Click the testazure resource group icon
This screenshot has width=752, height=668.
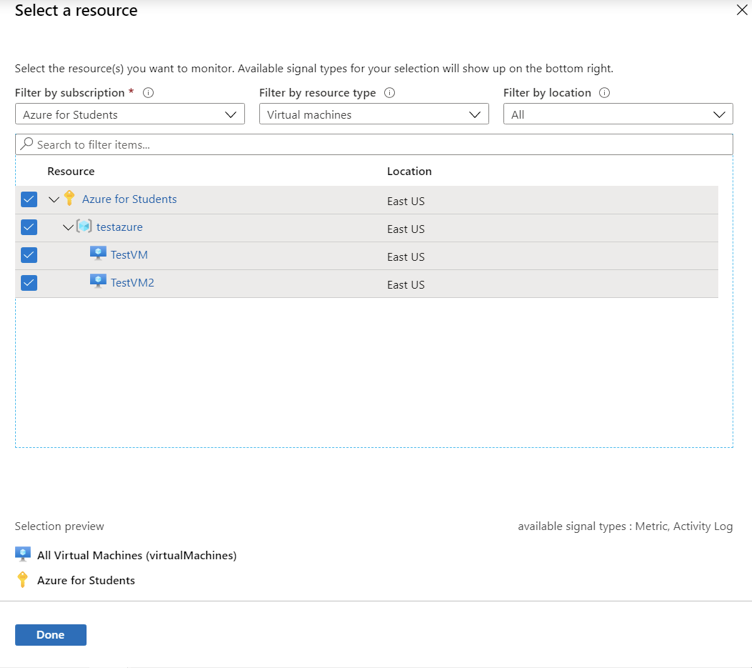click(x=84, y=226)
